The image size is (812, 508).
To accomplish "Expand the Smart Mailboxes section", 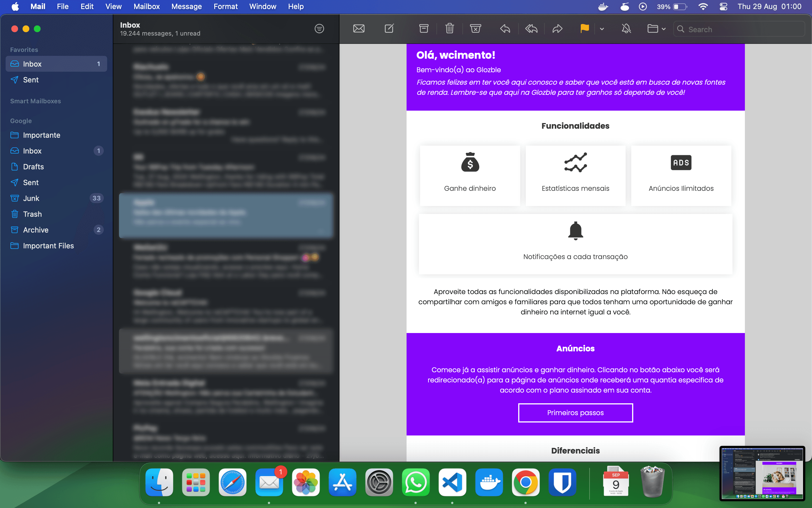I will click(35, 101).
